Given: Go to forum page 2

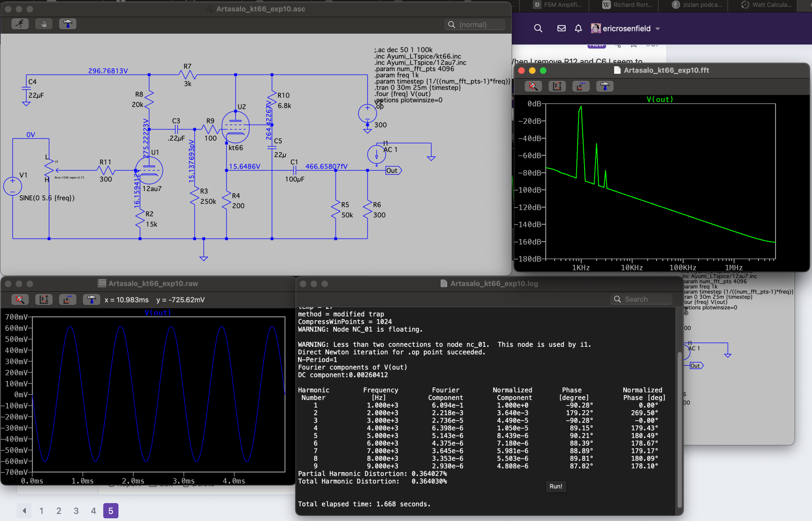Looking at the screenshot, I should 59,511.
